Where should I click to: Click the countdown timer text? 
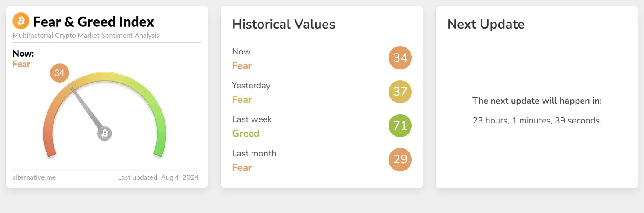coord(537,120)
